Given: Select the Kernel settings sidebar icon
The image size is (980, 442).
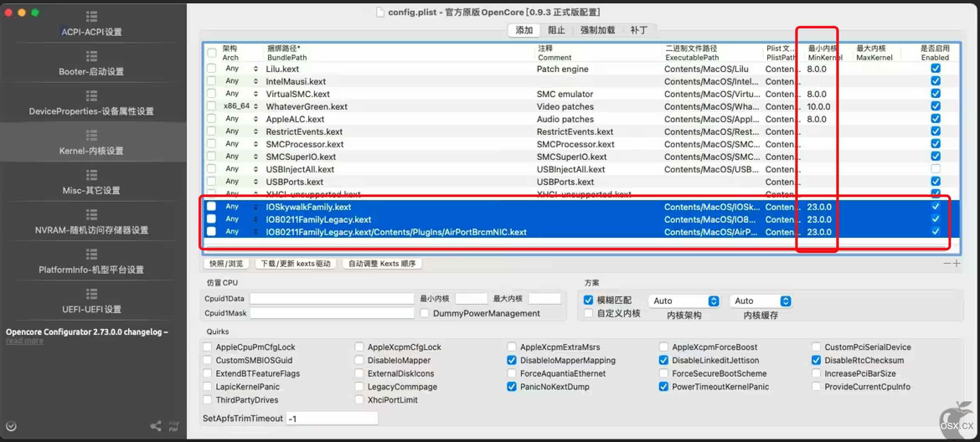Looking at the screenshot, I should (91, 136).
